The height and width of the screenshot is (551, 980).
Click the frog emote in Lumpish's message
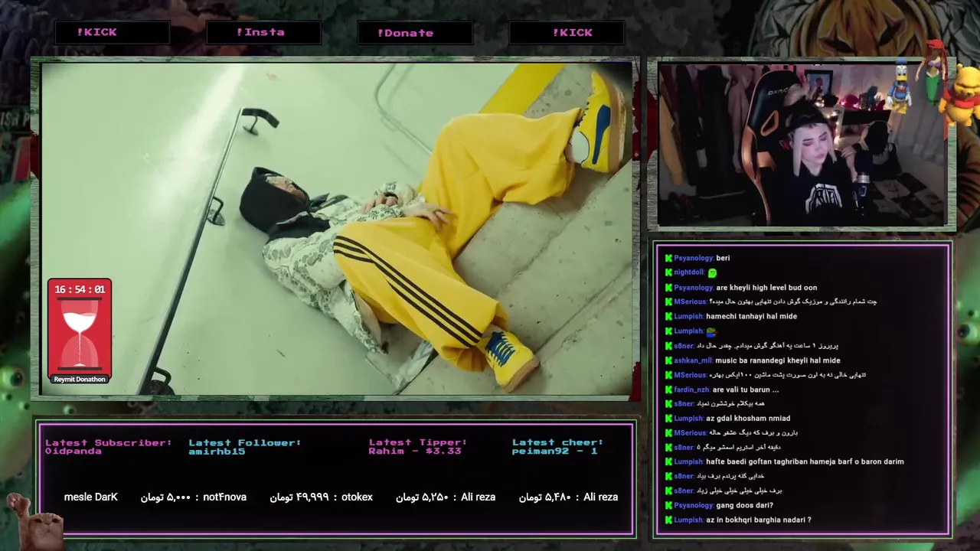coord(711,331)
